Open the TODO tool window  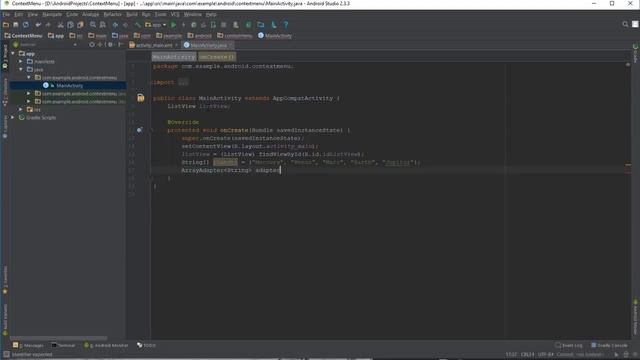click(x=146, y=345)
